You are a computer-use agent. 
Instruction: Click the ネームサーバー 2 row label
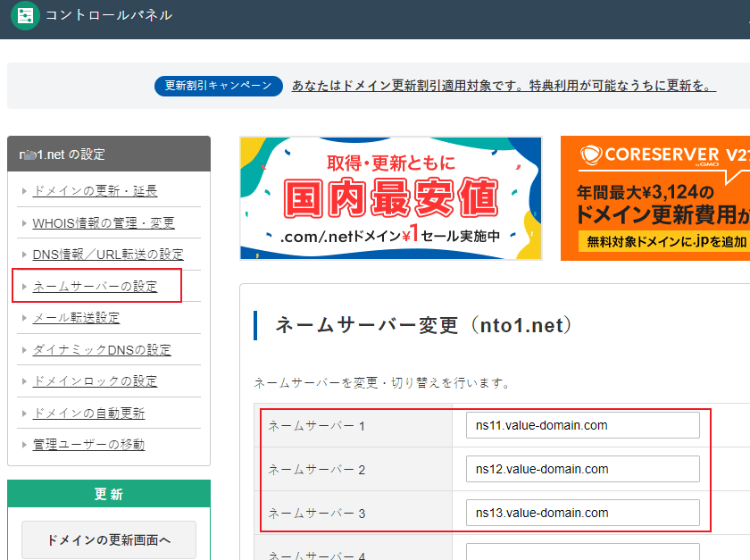317,470
